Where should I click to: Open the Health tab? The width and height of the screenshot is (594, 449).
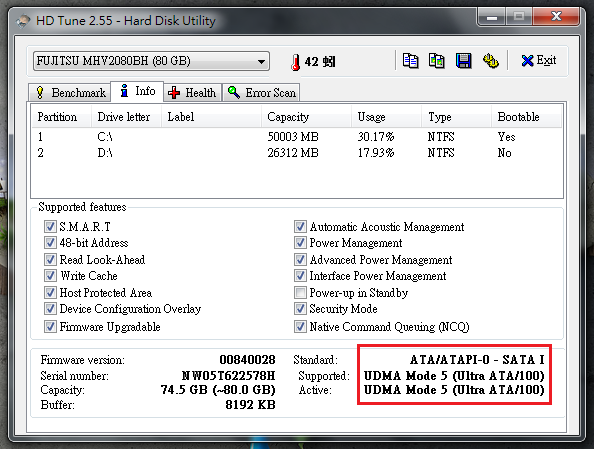(x=192, y=92)
